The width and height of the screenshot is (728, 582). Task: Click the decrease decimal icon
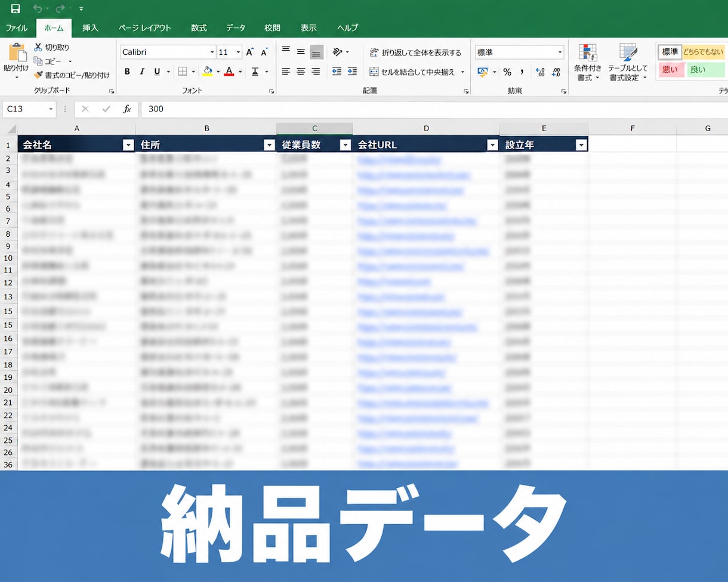(x=556, y=72)
